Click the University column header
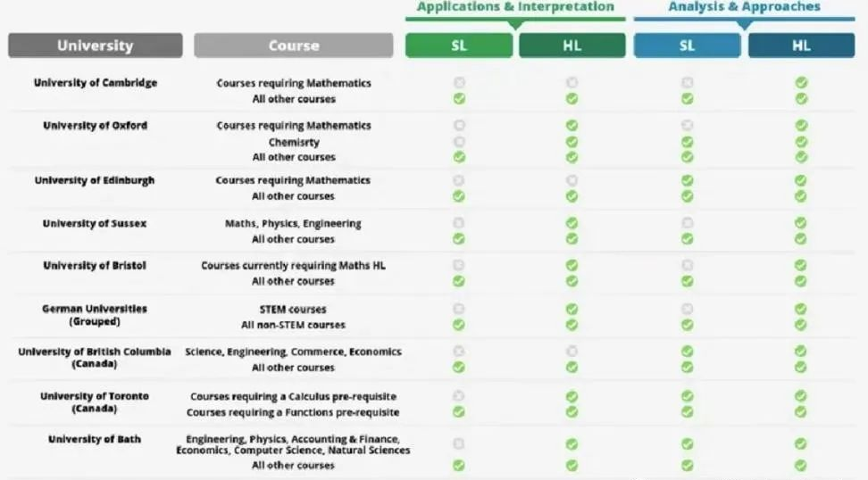This screenshot has height=480, width=868. tap(96, 46)
